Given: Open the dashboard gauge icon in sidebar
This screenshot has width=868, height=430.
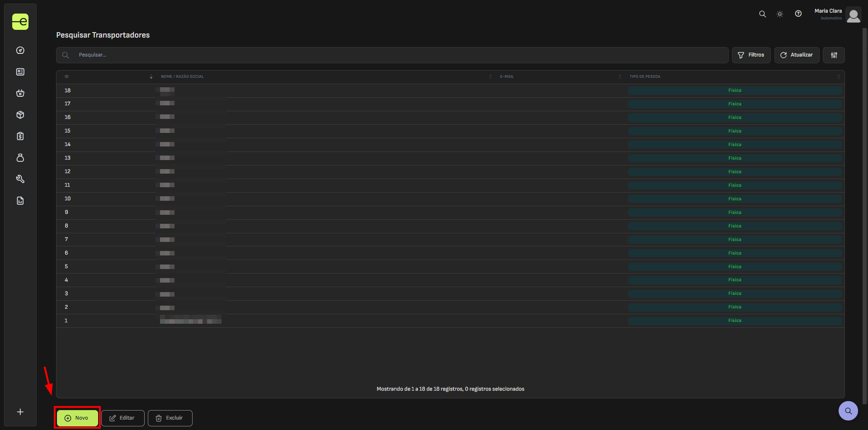Looking at the screenshot, I should click(x=20, y=50).
